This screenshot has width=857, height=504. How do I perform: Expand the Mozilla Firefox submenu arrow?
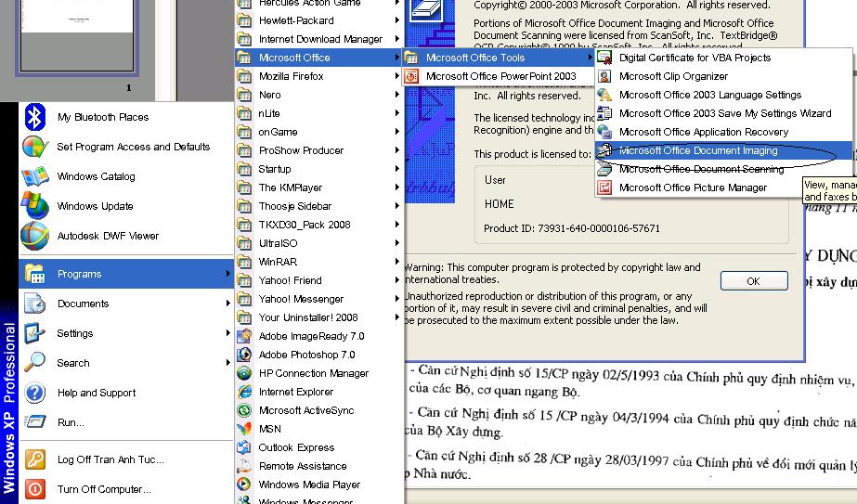point(397,76)
